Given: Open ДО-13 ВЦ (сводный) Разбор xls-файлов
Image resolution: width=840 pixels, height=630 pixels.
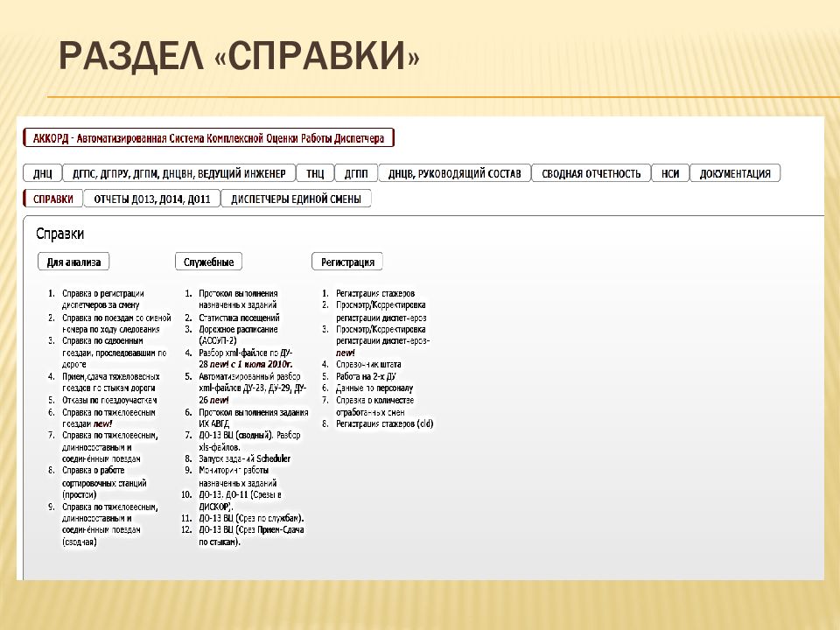Looking at the screenshot, I should (x=249, y=441).
